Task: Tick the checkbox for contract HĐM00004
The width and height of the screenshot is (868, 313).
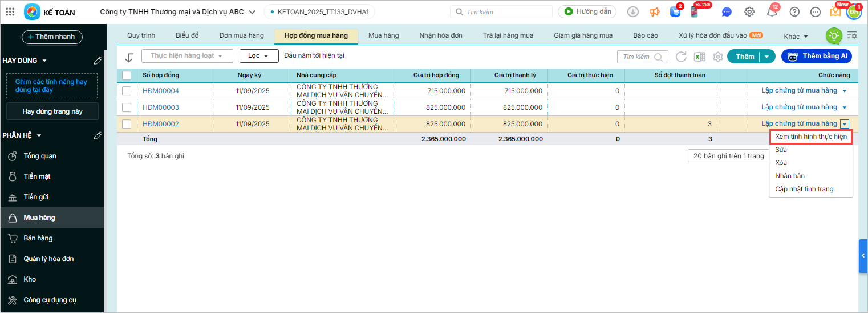Action: pos(127,91)
